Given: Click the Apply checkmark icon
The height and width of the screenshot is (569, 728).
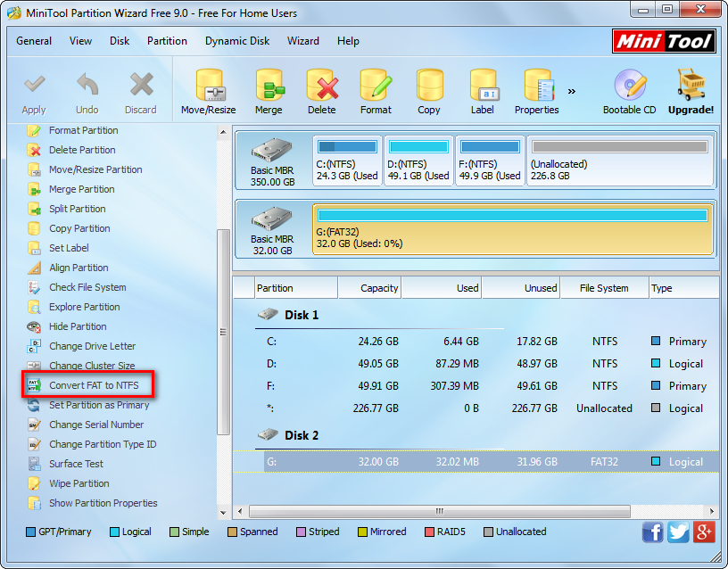Looking at the screenshot, I should (x=35, y=85).
